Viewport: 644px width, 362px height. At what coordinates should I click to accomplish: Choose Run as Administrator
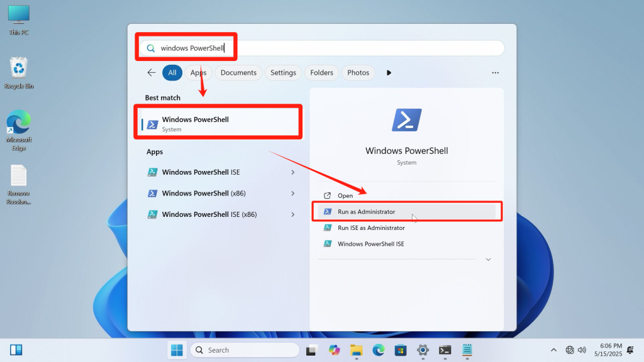(407, 212)
